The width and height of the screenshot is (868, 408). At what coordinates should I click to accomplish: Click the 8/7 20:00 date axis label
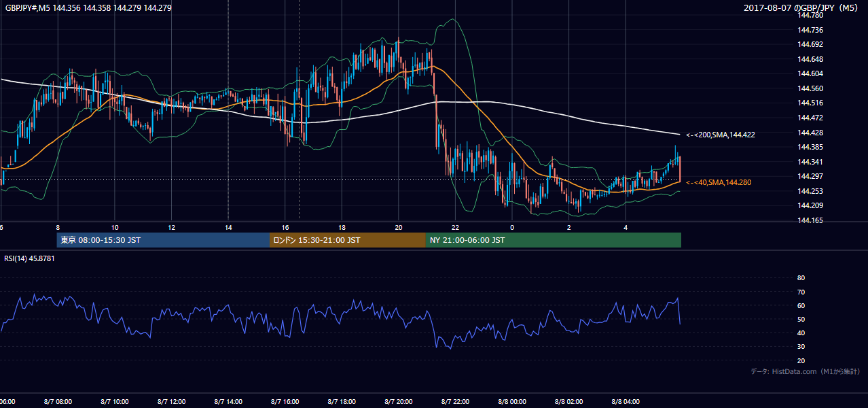[x=399, y=401]
